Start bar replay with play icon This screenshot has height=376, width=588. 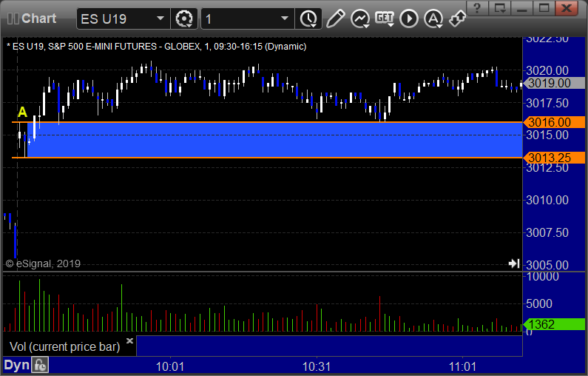coord(409,19)
